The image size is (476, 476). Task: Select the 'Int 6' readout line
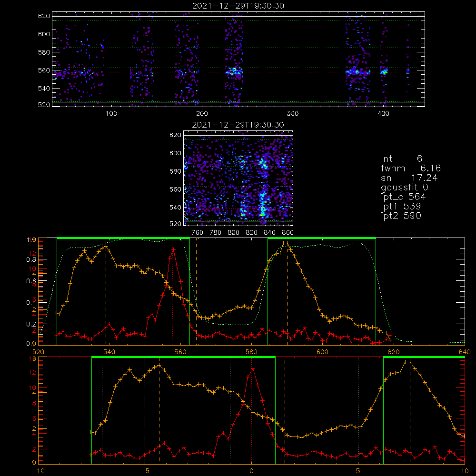tap(401, 159)
